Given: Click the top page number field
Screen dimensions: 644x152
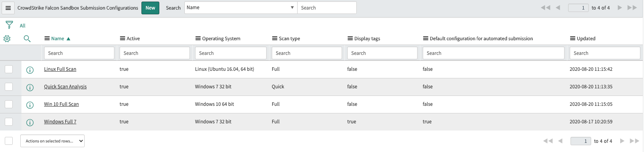Looking at the screenshot, I should click(x=578, y=8).
